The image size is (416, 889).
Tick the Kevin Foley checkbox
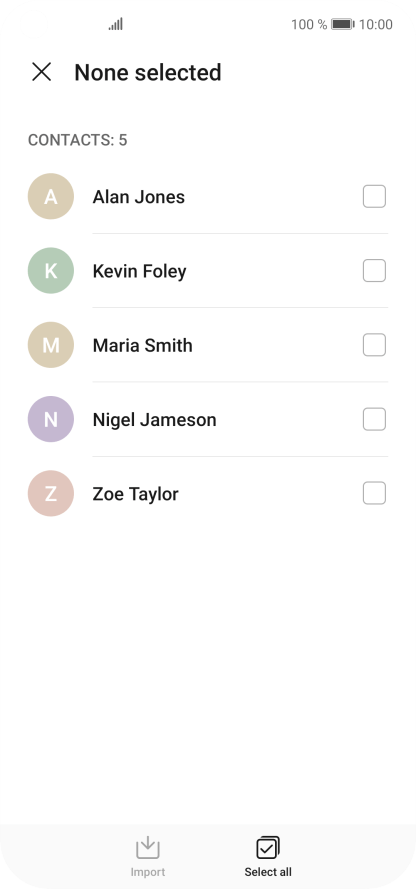pyautogui.click(x=374, y=270)
